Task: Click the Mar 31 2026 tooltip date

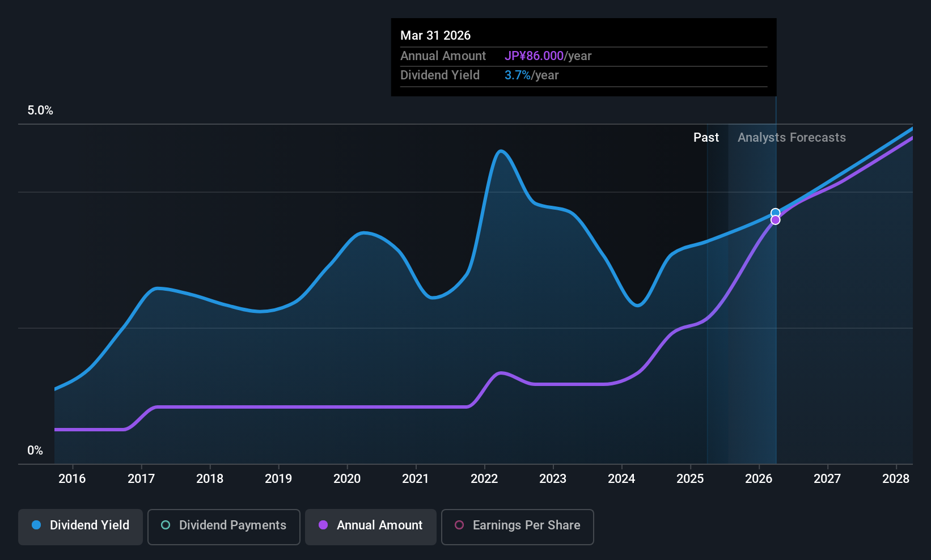Action: (435, 35)
